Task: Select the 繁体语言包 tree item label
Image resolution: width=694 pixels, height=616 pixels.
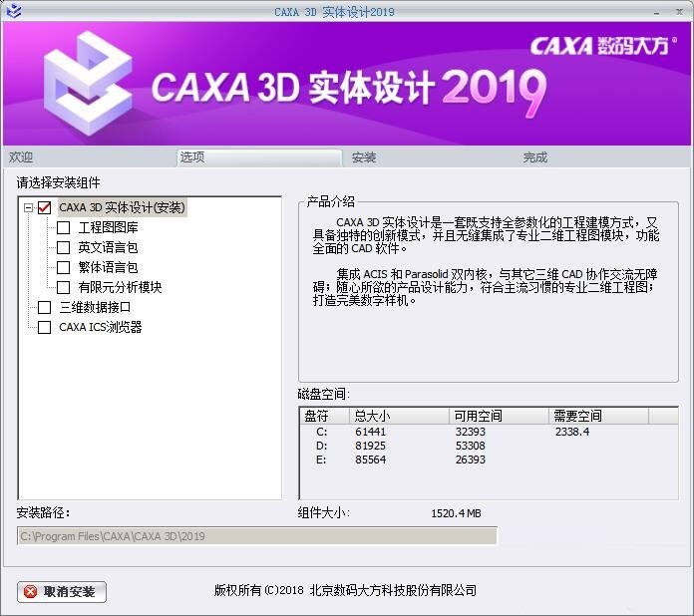Action: click(108, 267)
